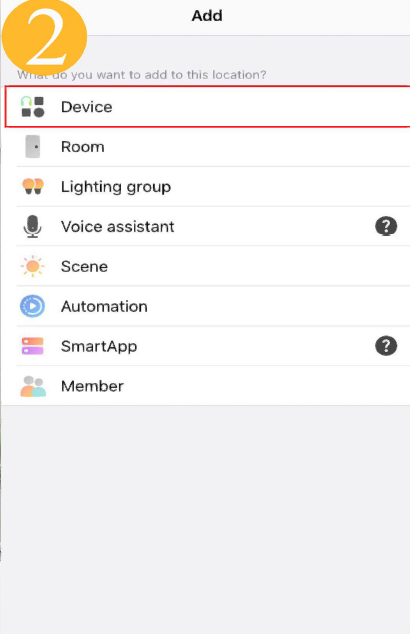The height and width of the screenshot is (634, 410).
Task: Select the Lighting group option
Action: point(213,186)
